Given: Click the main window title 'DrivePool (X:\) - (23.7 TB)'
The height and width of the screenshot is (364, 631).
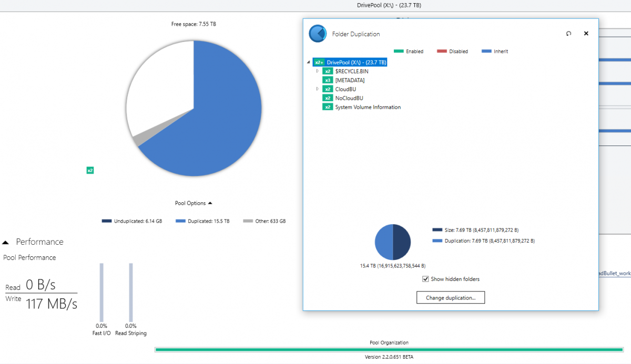Looking at the screenshot, I should (x=389, y=5).
